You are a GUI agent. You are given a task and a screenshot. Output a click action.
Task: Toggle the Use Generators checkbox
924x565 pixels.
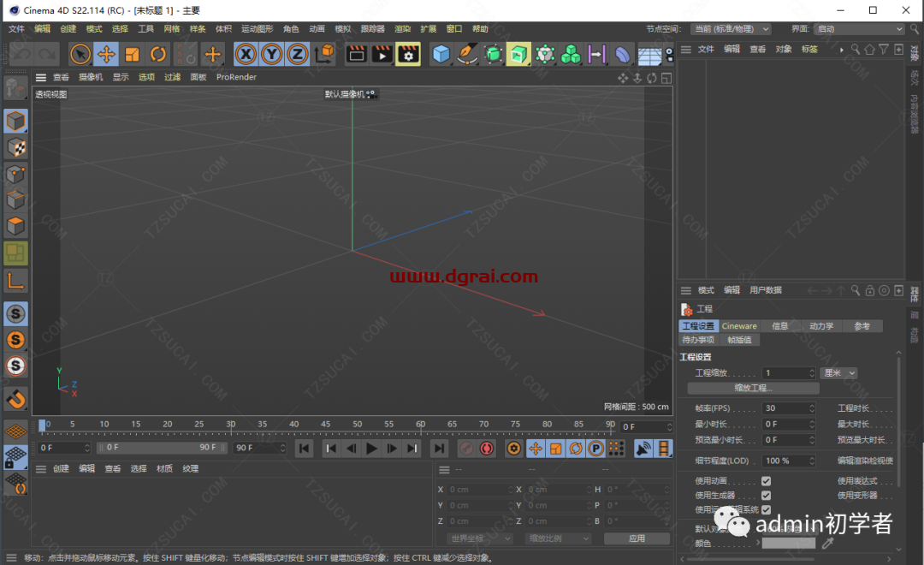tap(766, 496)
